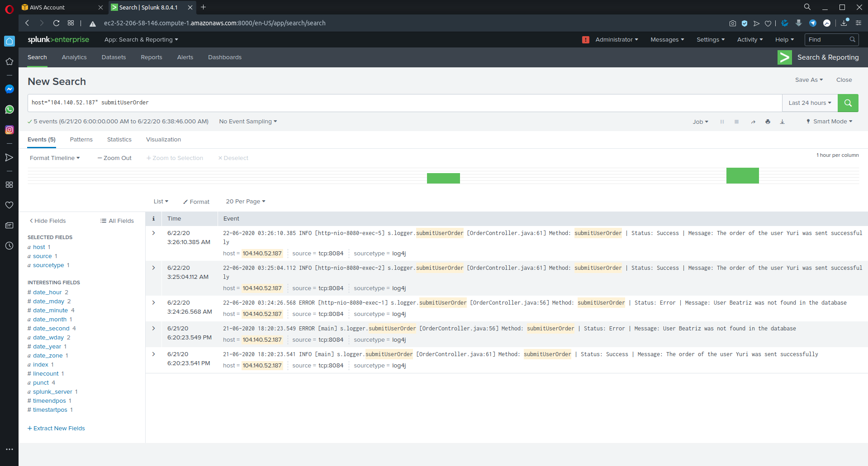Click the red alert icon beside Administrator

point(585,40)
